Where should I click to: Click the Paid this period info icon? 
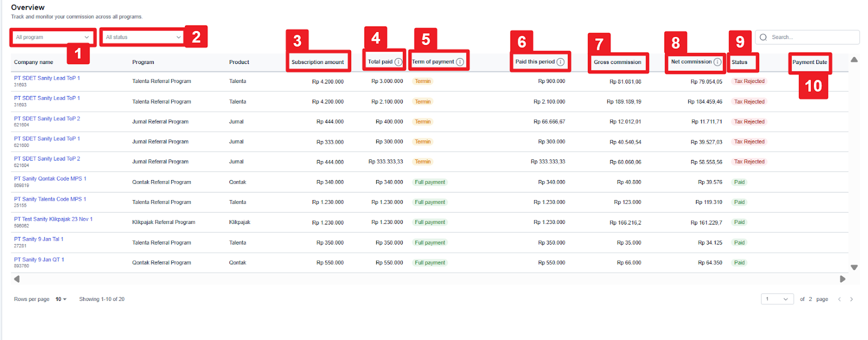(560, 62)
